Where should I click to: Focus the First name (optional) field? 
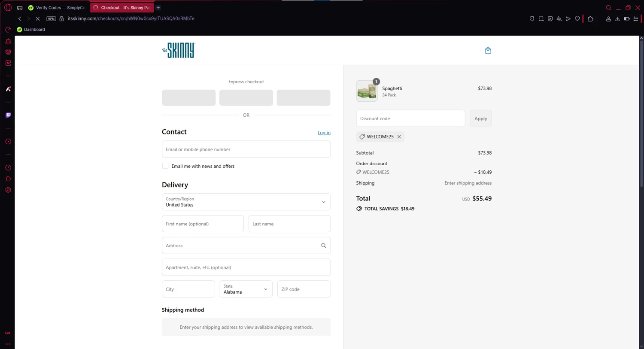click(x=203, y=224)
